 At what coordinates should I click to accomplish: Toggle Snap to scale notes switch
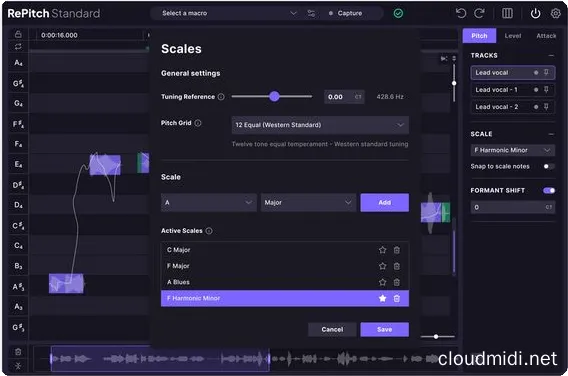[x=548, y=166]
